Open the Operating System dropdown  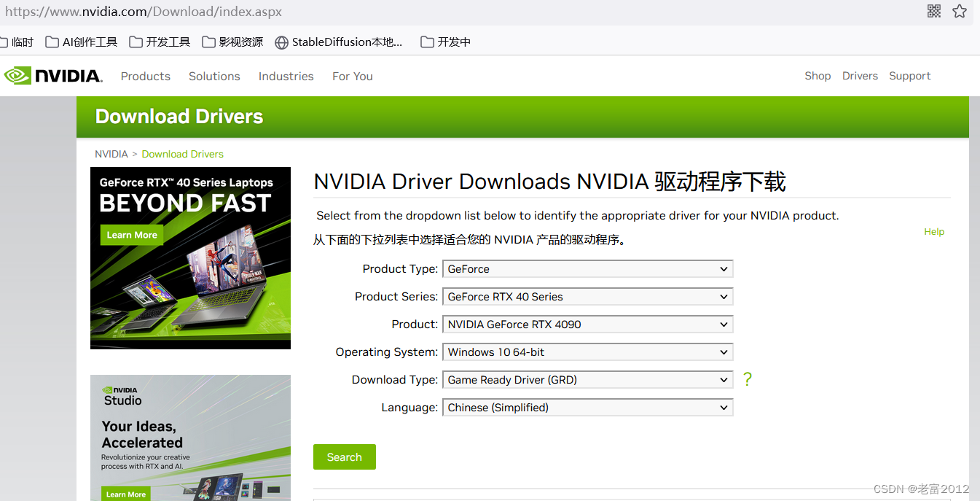pyautogui.click(x=587, y=352)
